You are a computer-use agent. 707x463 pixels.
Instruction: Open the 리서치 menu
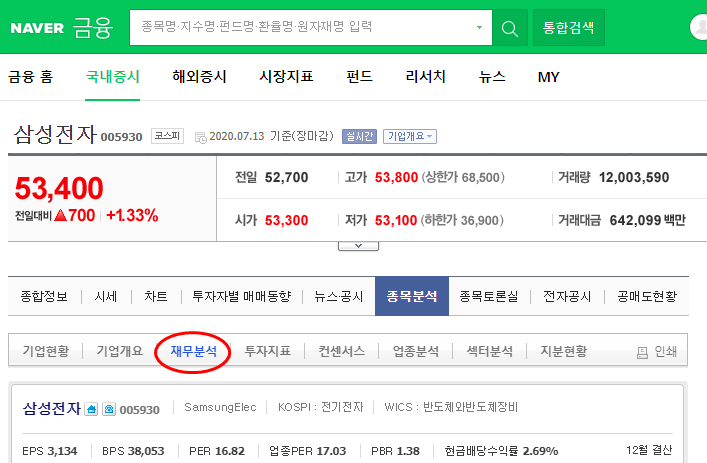(x=426, y=77)
